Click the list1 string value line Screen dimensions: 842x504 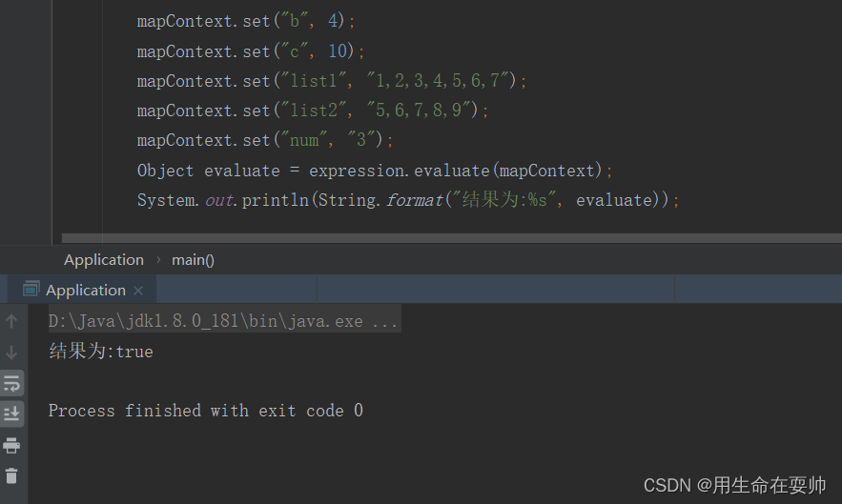(x=332, y=81)
